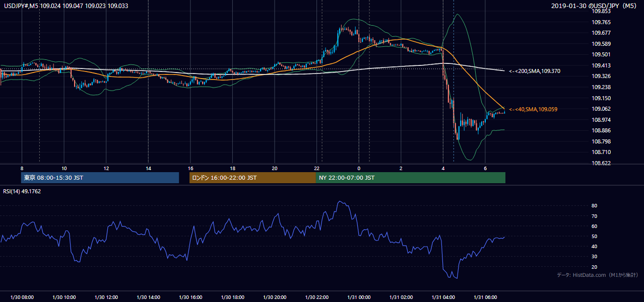Click price axis value 109.501
644x302 pixels.
[601, 54]
